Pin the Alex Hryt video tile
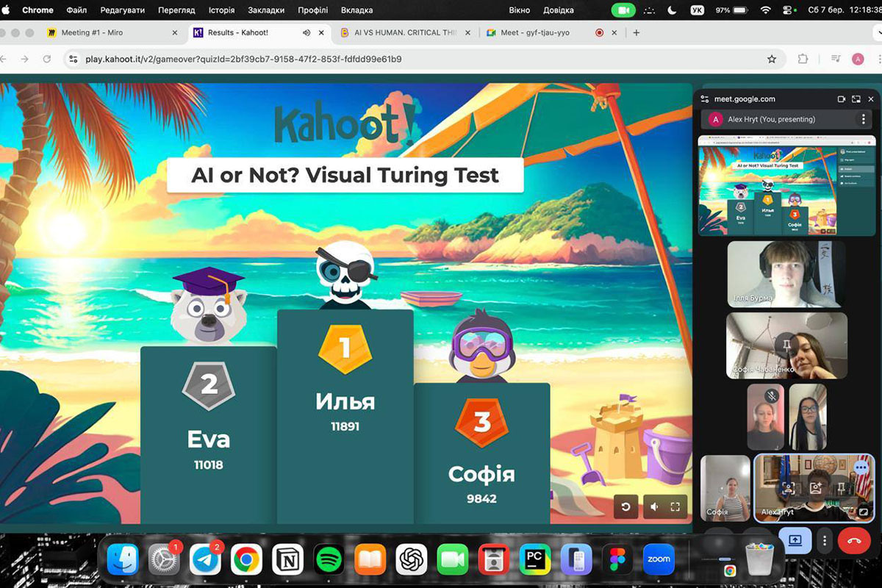 [840, 487]
